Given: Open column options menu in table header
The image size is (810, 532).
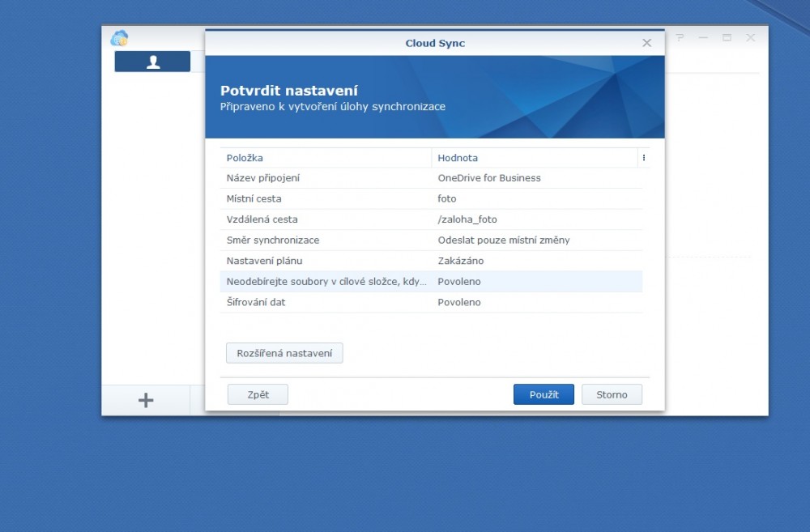Looking at the screenshot, I should tap(644, 158).
